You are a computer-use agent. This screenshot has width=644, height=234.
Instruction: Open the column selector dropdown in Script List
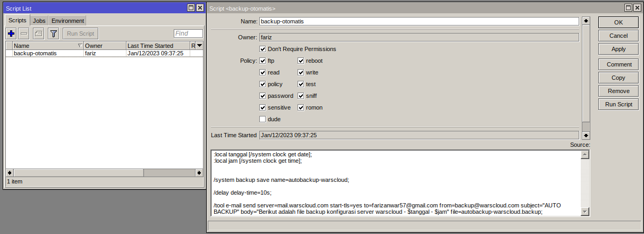coord(199,46)
